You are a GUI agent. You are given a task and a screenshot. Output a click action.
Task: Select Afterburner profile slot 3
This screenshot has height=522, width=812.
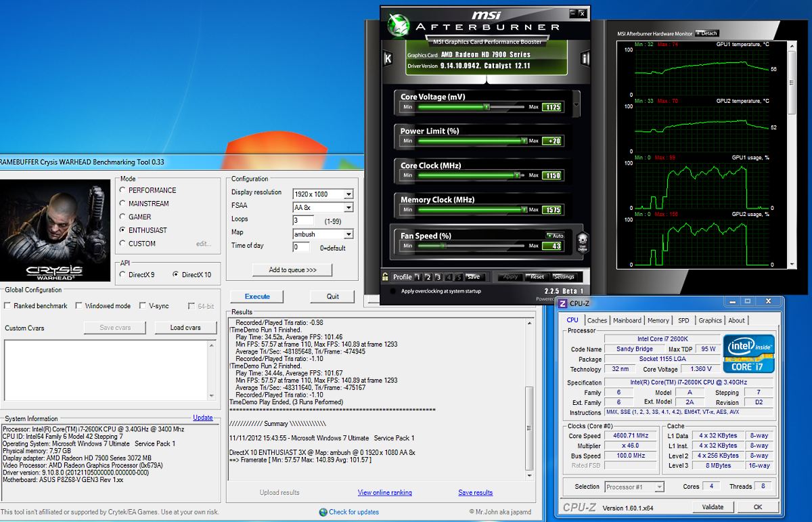pos(438,277)
